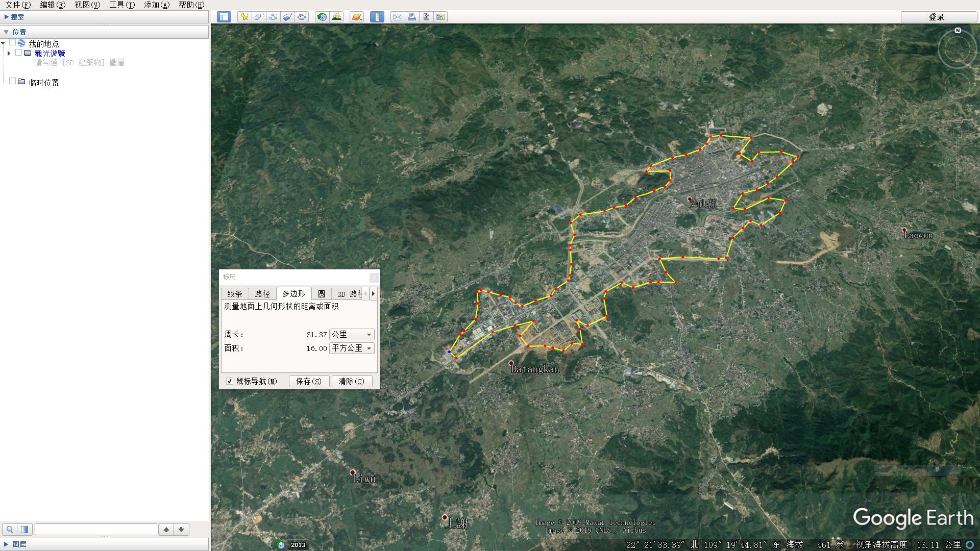
Task: Click the ruler measurement tool icon
Action: [x=377, y=16]
